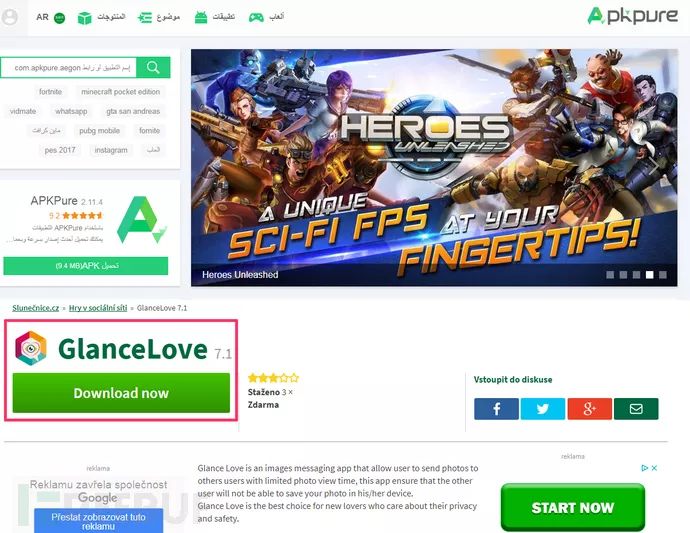Send page by email envelope icon
This screenshot has width=690, height=533.
coord(636,409)
